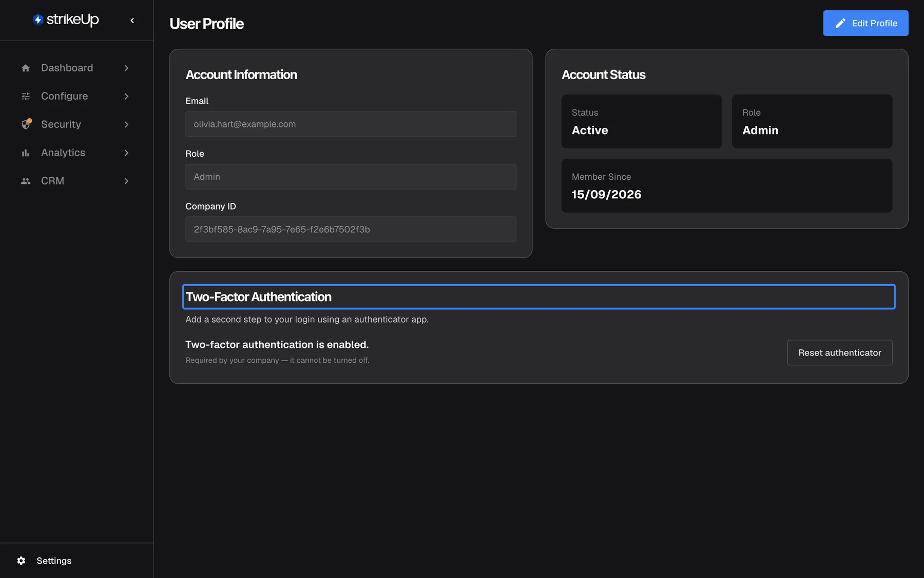Screen dimensions: 924x578
Task: Click the Company ID field
Action: click(x=351, y=229)
